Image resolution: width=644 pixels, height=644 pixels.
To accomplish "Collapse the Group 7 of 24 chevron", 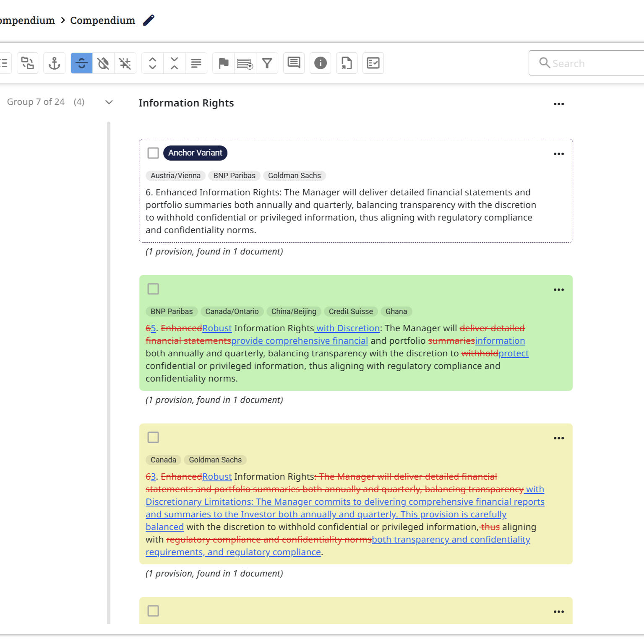I will [109, 102].
